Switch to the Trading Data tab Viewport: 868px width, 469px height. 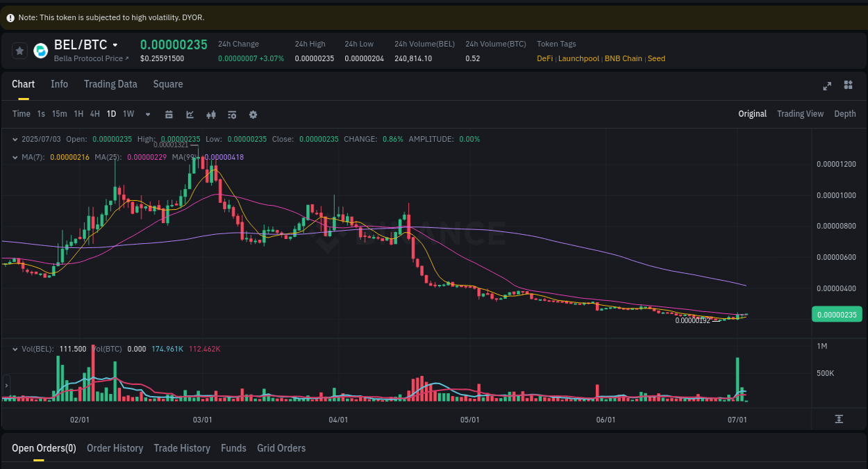coord(110,84)
